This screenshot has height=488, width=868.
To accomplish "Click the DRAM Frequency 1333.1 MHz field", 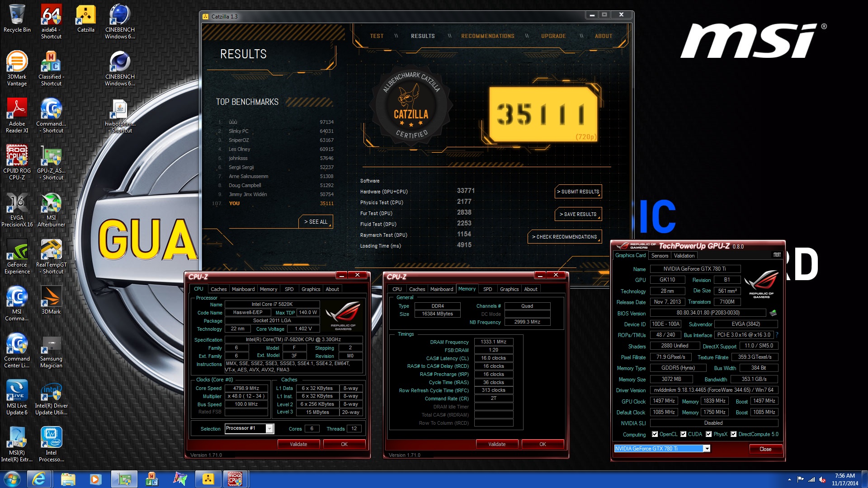I will pyautogui.click(x=493, y=342).
